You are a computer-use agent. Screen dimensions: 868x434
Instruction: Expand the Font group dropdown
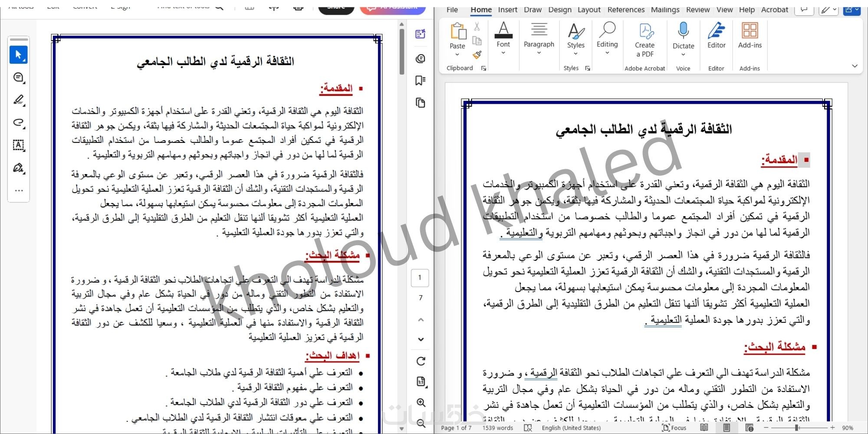(x=503, y=53)
